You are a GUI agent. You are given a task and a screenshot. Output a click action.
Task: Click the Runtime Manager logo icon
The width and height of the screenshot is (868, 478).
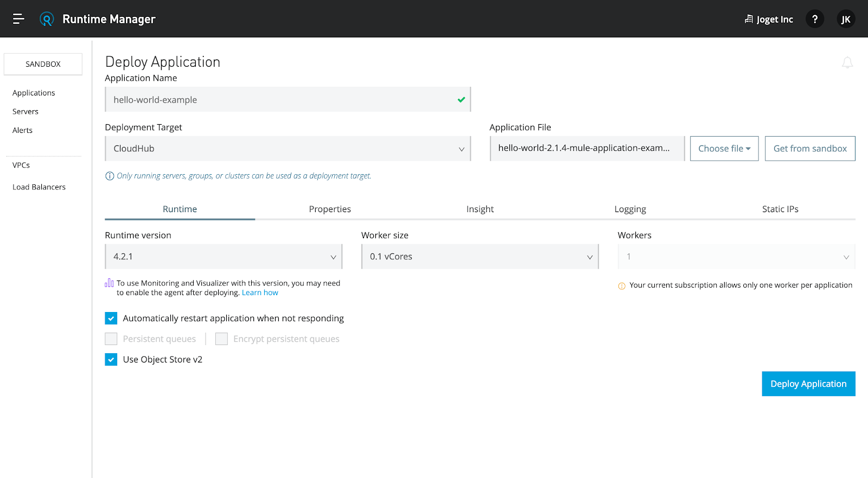[47, 19]
